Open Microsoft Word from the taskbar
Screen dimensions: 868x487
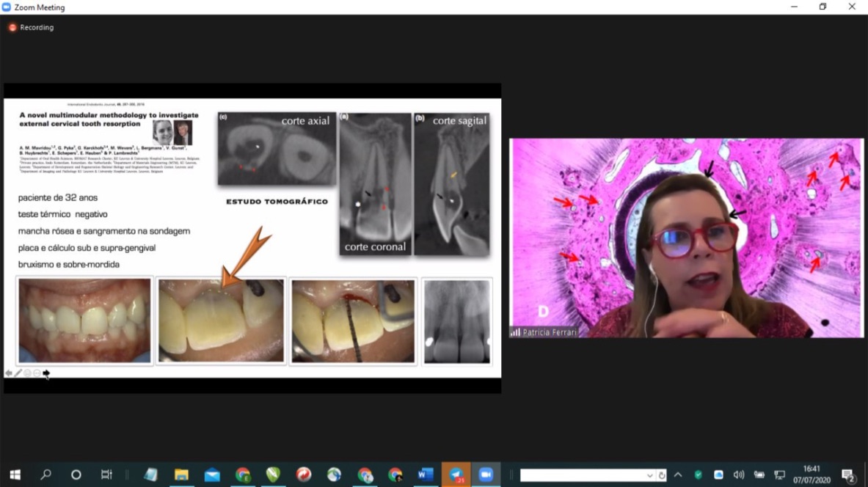(x=425, y=475)
